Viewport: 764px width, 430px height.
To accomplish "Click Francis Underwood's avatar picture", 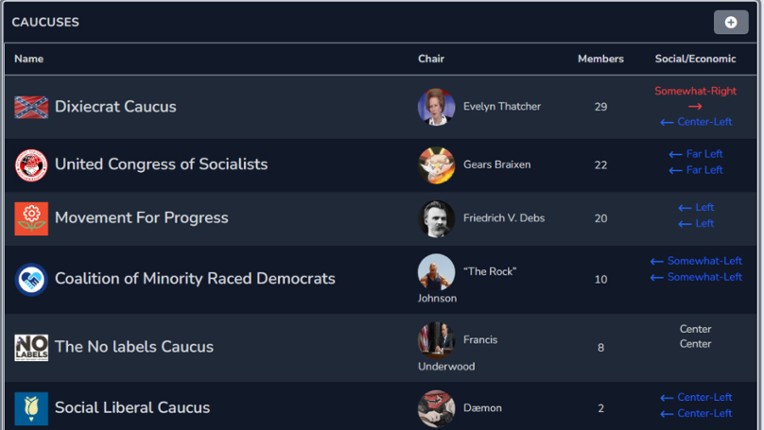I will point(436,340).
